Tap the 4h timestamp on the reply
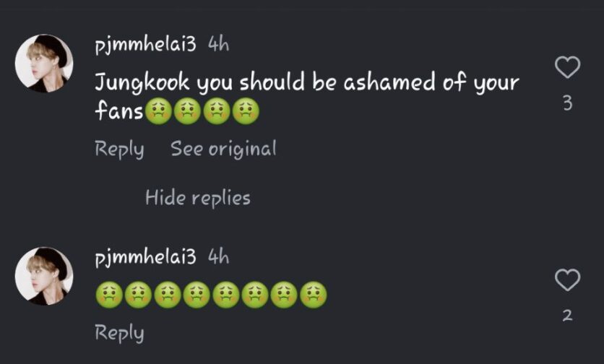The height and width of the screenshot is (364, 604). pyautogui.click(x=218, y=257)
